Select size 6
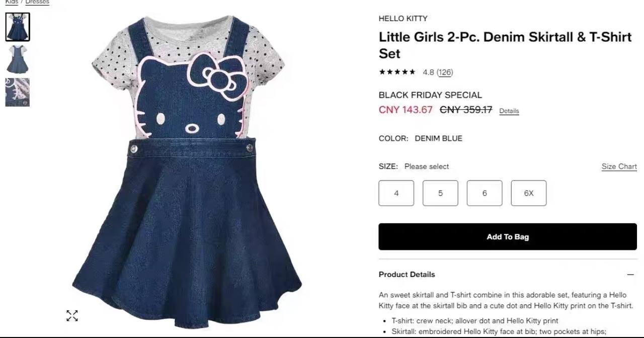Image resolution: width=644 pixels, height=338 pixels. click(485, 193)
